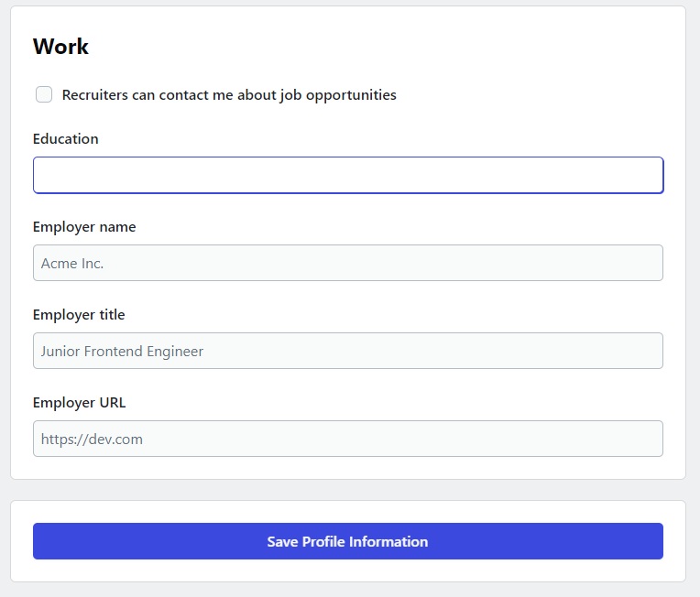Click the "Acme Inc." placeholder text
Viewport: 700px width, 597px height.
[x=72, y=263]
